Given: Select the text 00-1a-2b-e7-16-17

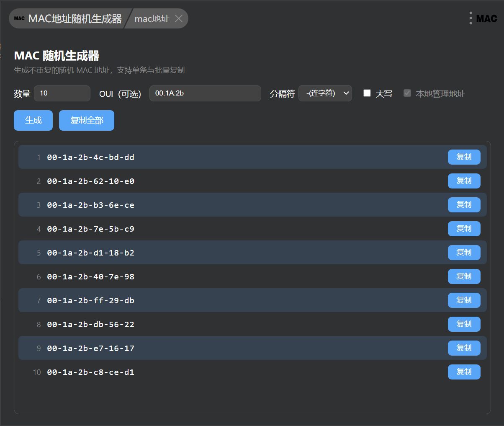Looking at the screenshot, I should tap(90, 349).
